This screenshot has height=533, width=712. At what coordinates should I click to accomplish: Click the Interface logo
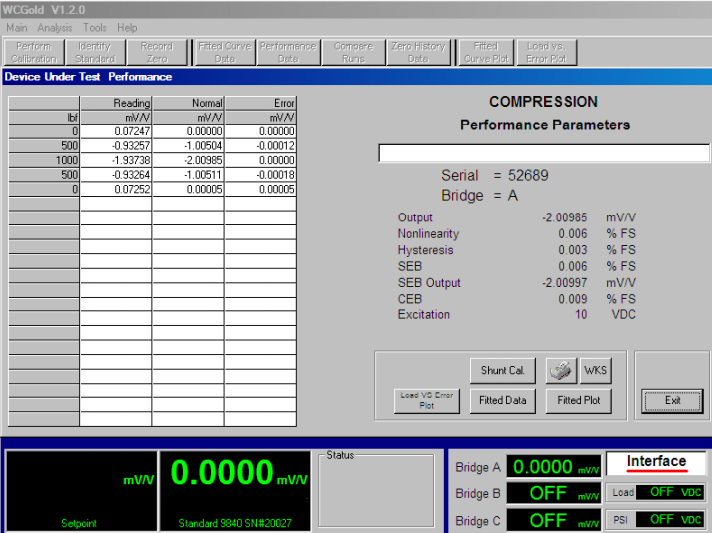656,462
